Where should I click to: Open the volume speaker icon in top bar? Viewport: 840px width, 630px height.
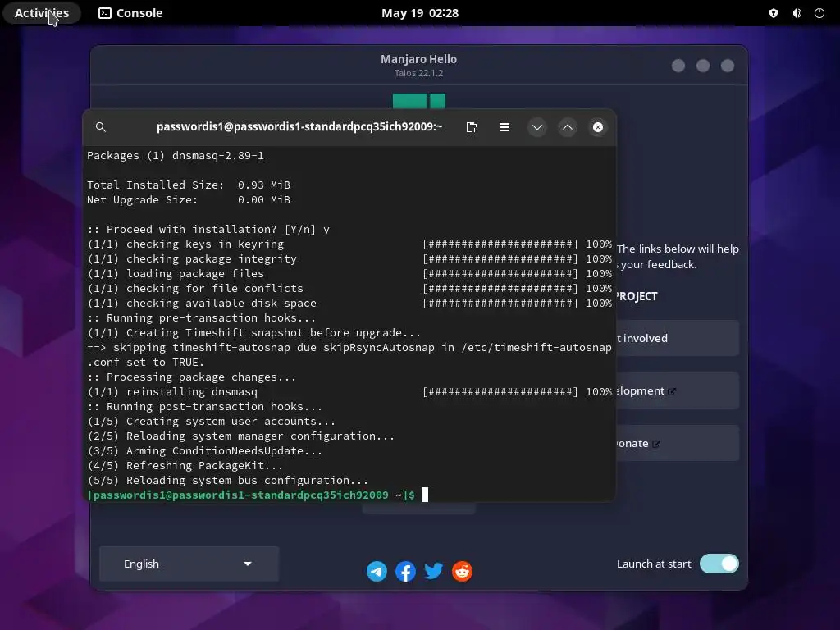796,13
